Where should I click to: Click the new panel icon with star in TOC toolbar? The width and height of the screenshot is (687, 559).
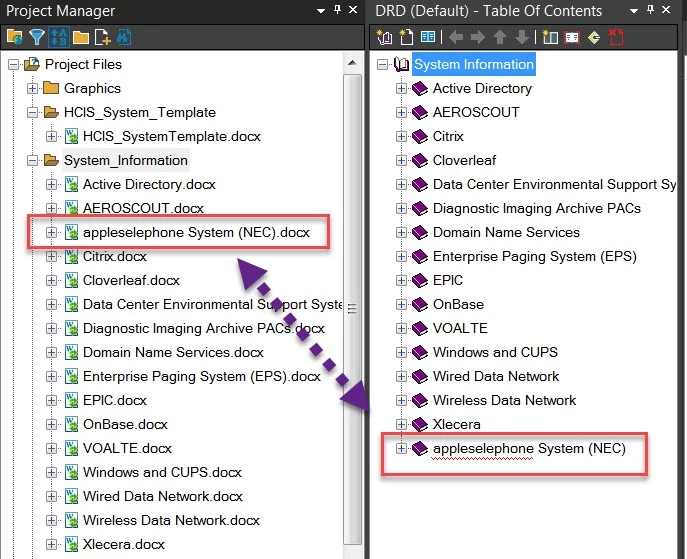click(x=550, y=38)
